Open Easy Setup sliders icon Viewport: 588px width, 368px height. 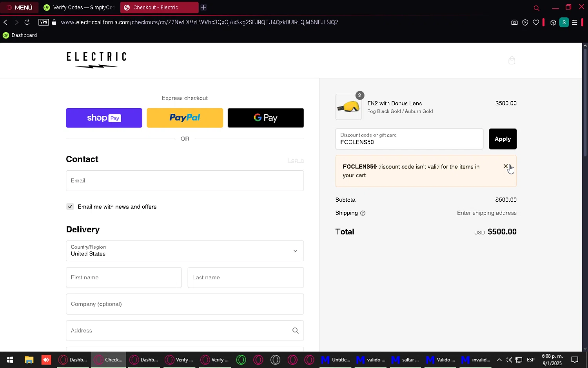pos(575,22)
